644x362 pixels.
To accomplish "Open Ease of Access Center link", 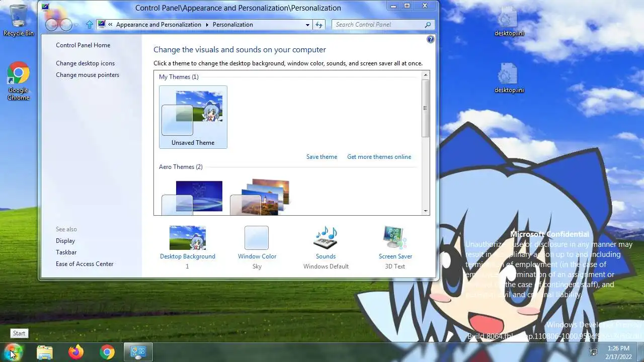I will pyautogui.click(x=85, y=263).
